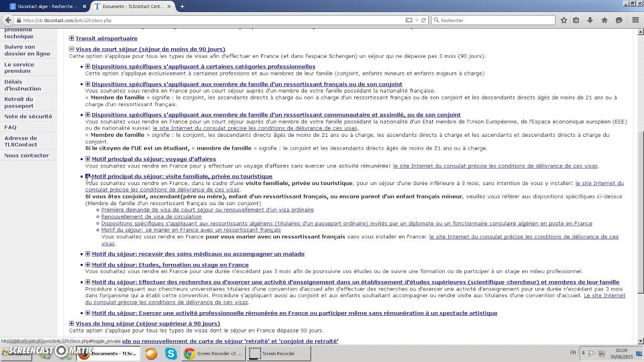Image resolution: width=644 pixels, height=362 pixels.
Task: Expand famille d'un ressortissant français plus box
Action: 88,84
